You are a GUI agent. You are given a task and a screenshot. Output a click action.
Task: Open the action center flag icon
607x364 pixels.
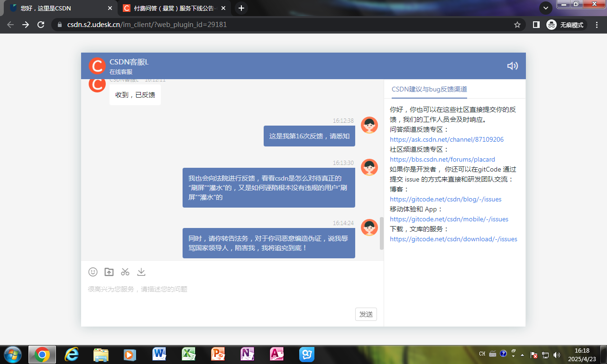coord(533,355)
